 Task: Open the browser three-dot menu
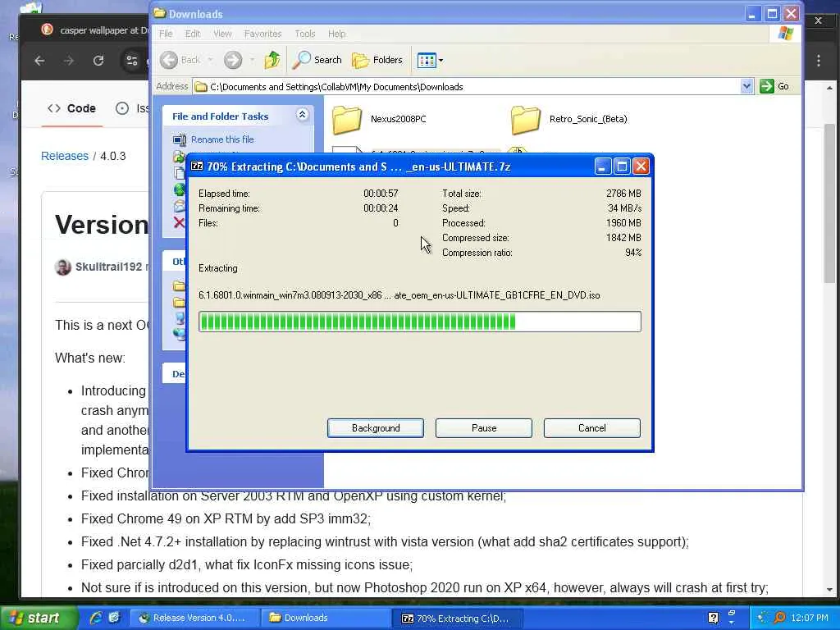click(x=819, y=61)
